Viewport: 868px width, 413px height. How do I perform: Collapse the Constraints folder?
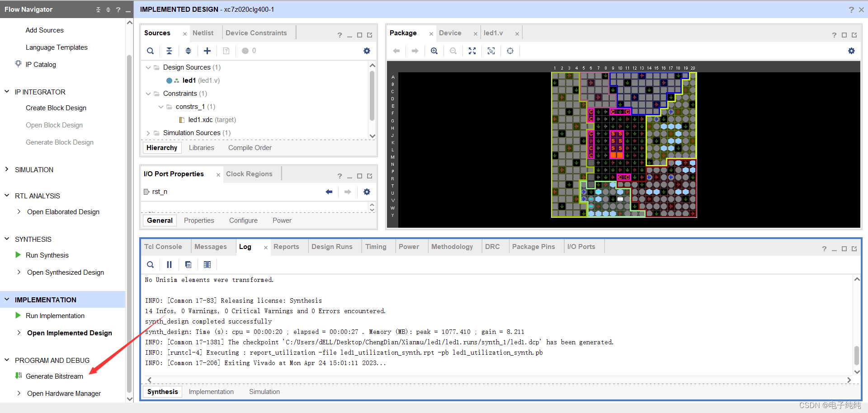(x=148, y=94)
